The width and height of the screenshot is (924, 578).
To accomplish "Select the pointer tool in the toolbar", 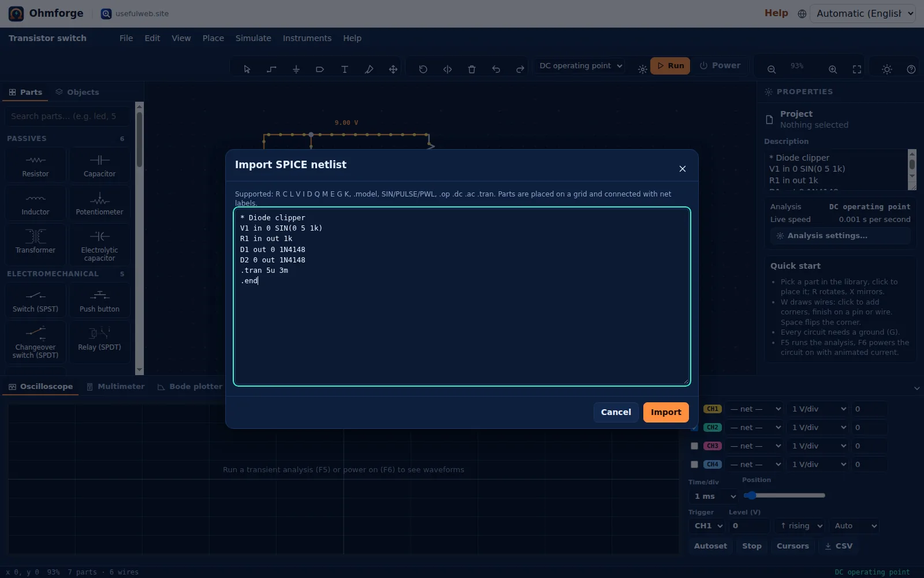I will (247, 69).
